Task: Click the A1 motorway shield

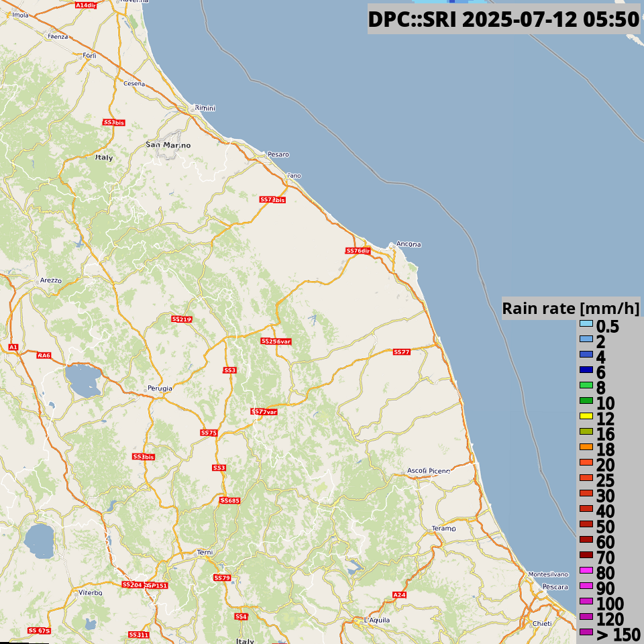Action: (x=13, y=347)
